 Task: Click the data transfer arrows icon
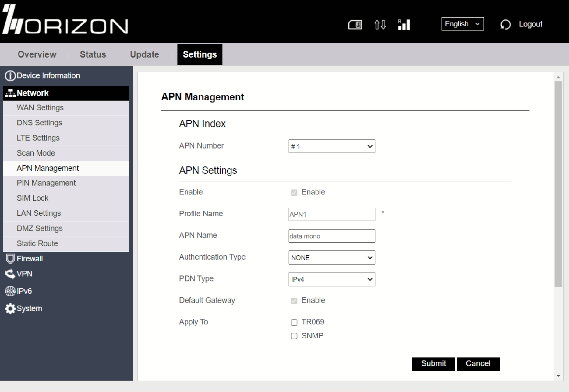(380, 25)
